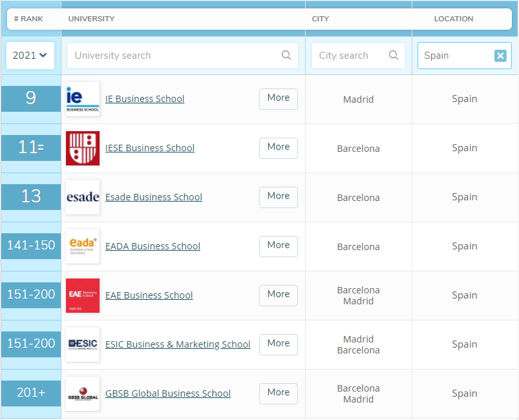Viewport: 519px width, 420px height.
Task: Open the IE Business School link
Action: (145, 99)
